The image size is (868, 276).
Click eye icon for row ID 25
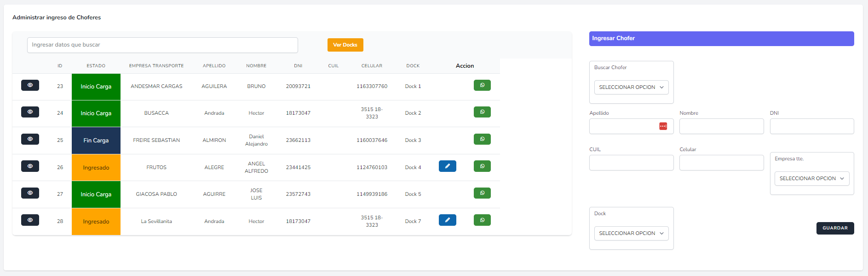(30, 139)
